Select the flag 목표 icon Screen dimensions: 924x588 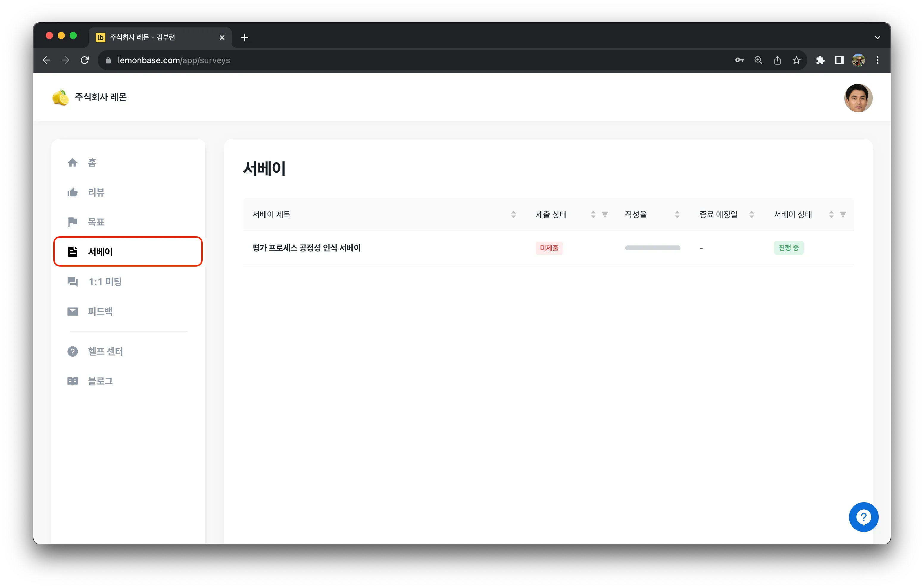pos(73,222)
